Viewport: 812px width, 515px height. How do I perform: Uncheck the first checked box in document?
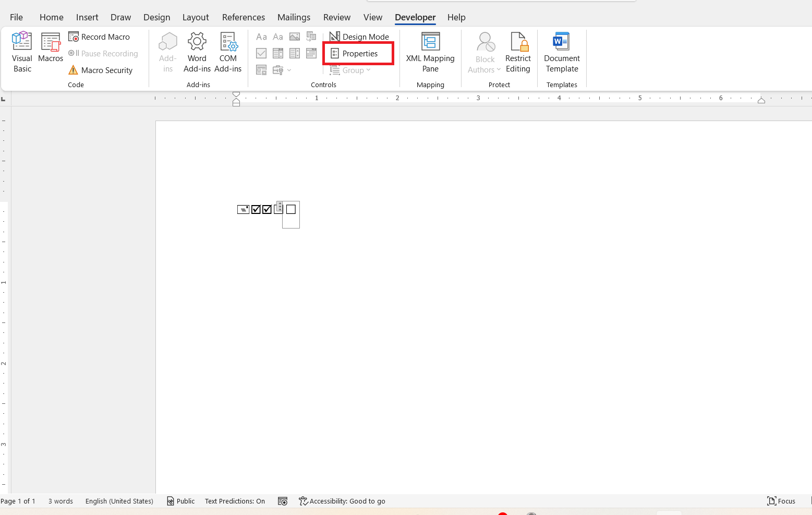coord(256,209)
